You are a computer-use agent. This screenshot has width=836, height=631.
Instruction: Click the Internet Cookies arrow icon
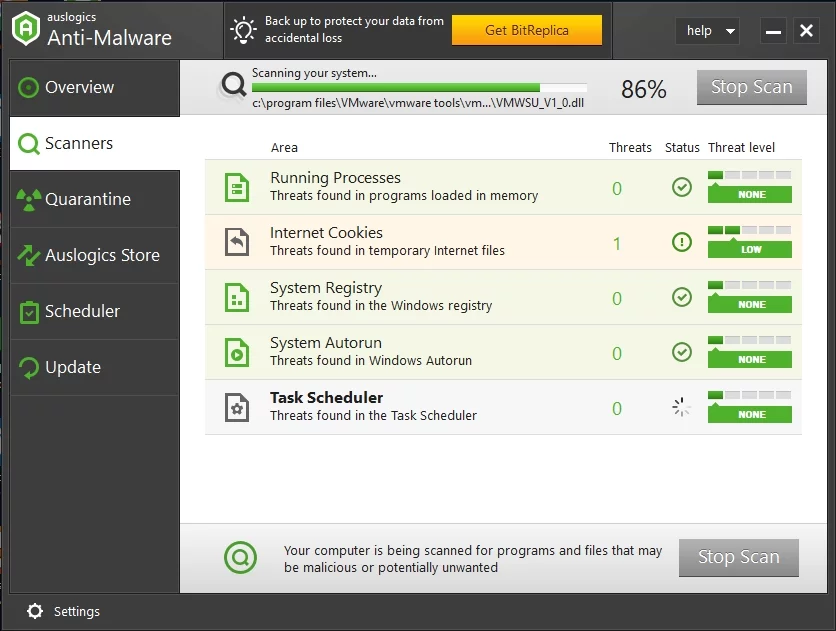pos(237,242)
